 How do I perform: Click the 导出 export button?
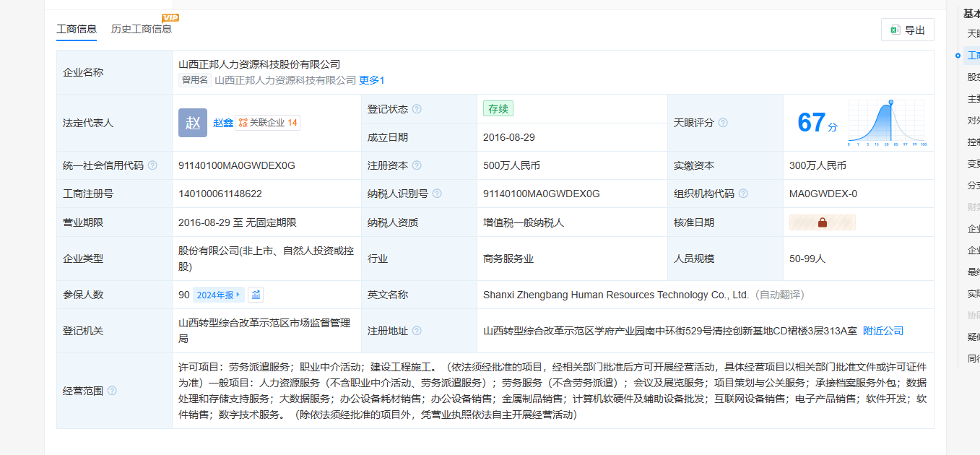coord(907,30)
